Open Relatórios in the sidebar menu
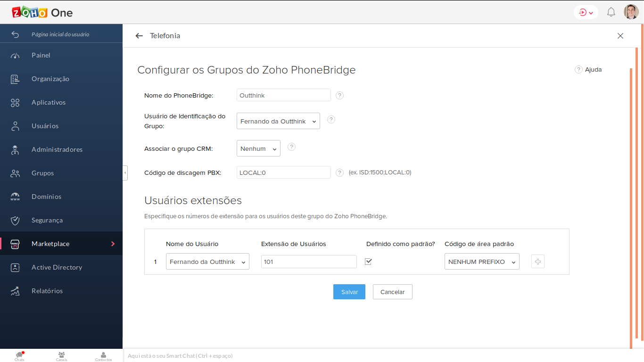The image size is (644, 362). click(x=61, y=291)
